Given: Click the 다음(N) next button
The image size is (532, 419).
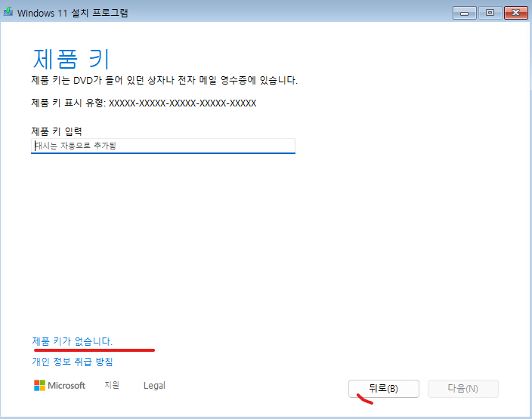Looking at the screenshot, I should click(x=463, y=389).
